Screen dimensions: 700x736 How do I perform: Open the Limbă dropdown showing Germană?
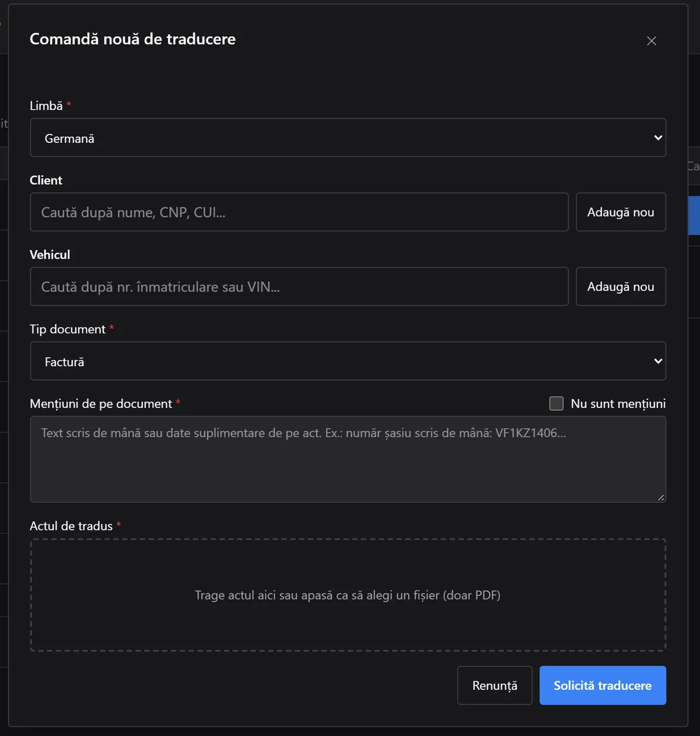pyautogui.click(x=348, y=138)
